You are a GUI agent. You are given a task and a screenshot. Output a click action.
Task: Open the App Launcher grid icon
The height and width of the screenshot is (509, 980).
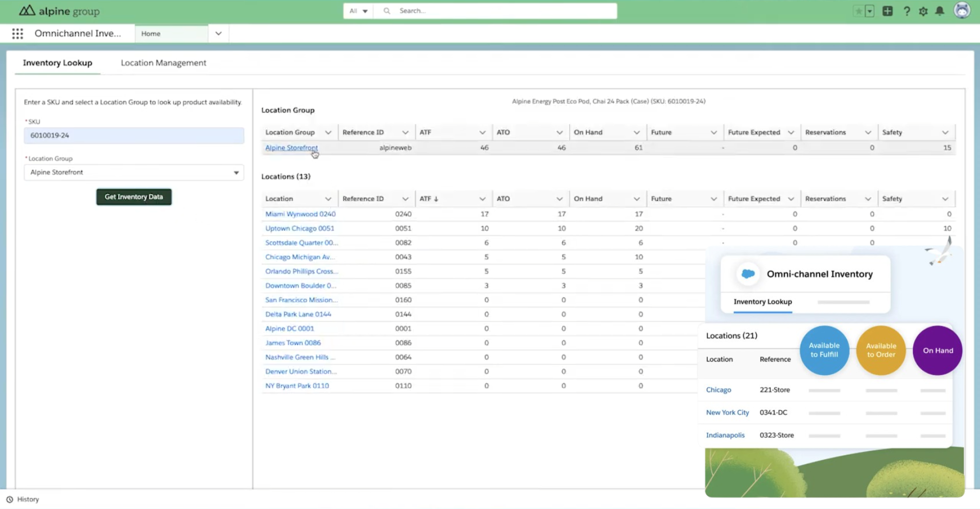[18, 34]
